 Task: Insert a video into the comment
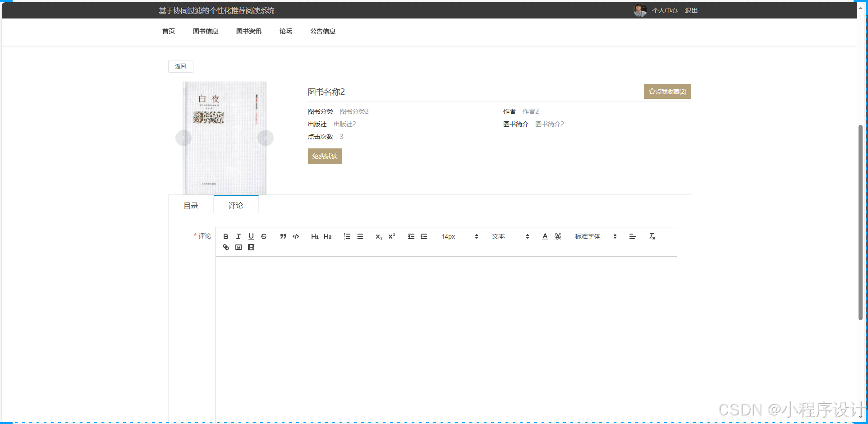[251, 247]
